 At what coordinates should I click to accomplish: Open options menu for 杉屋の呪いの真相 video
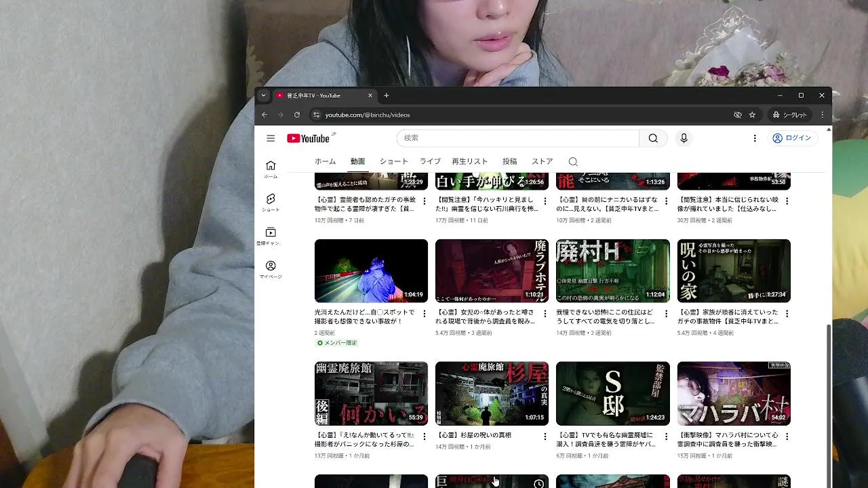pos(545,436)
